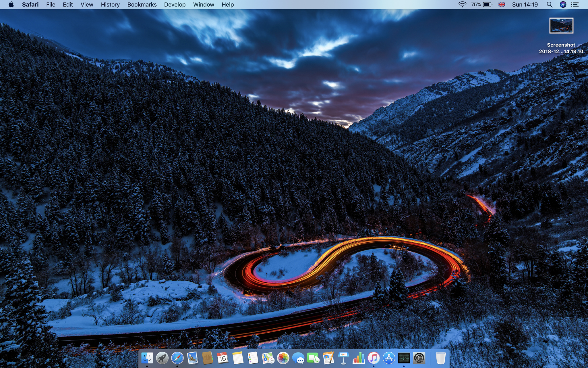Click the Safari compass Dock icon
588x368 pixels.
pyautogui.click(x=177, y=358)
